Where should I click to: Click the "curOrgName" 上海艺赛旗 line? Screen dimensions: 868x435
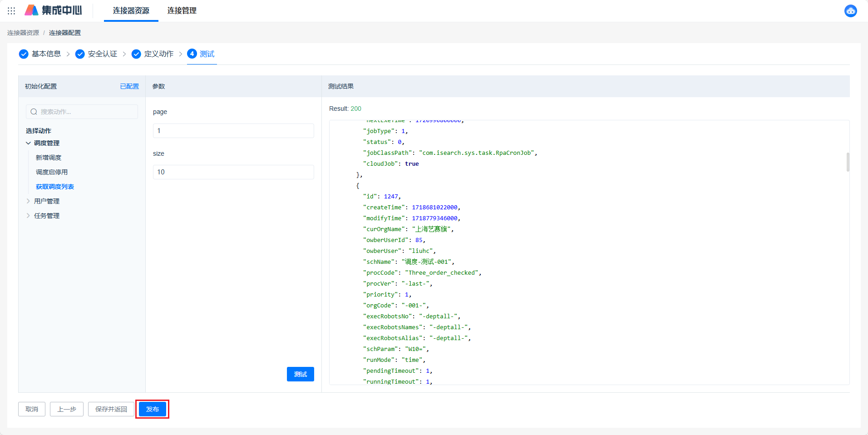point(408,229)
